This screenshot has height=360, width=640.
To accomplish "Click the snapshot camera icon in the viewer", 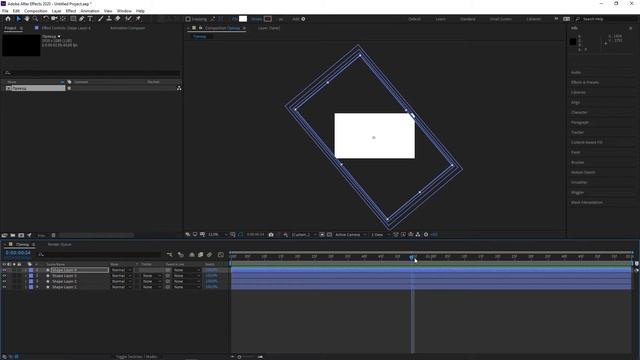I will pos(271,235).
